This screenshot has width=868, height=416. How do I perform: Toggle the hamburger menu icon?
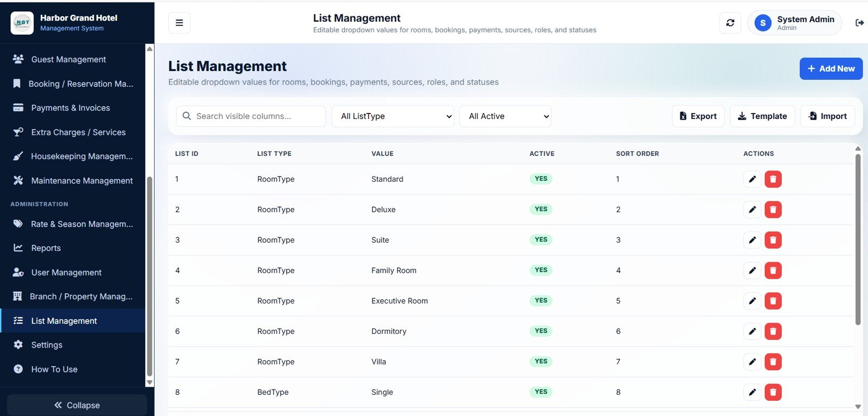pyautogui.click(x=179, y=23)
